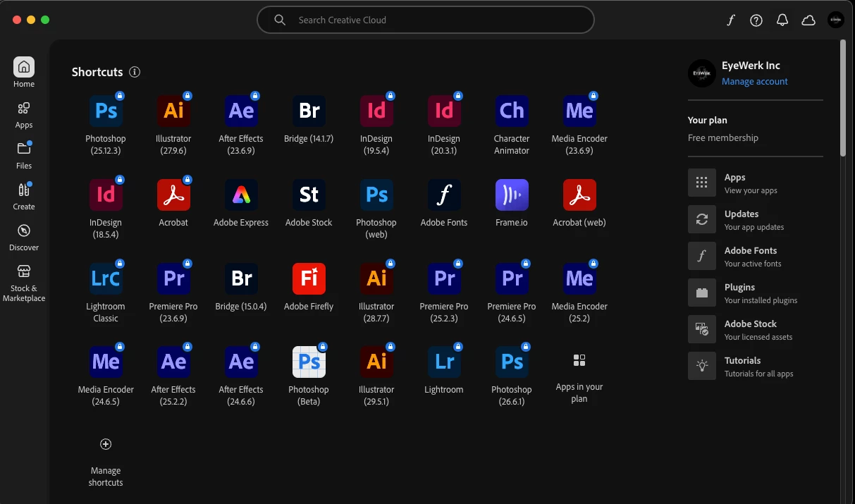Open After Effects (23.6.9) icon

(x=241, y=111)
